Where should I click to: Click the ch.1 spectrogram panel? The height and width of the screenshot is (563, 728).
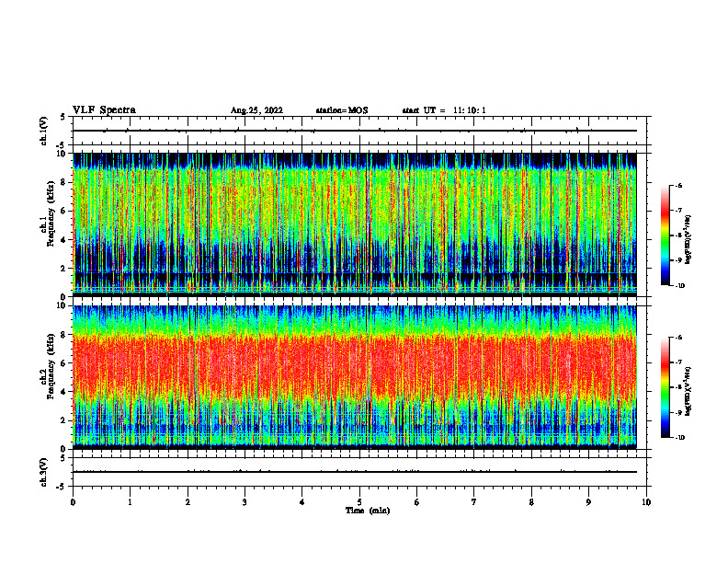(355, 224)
